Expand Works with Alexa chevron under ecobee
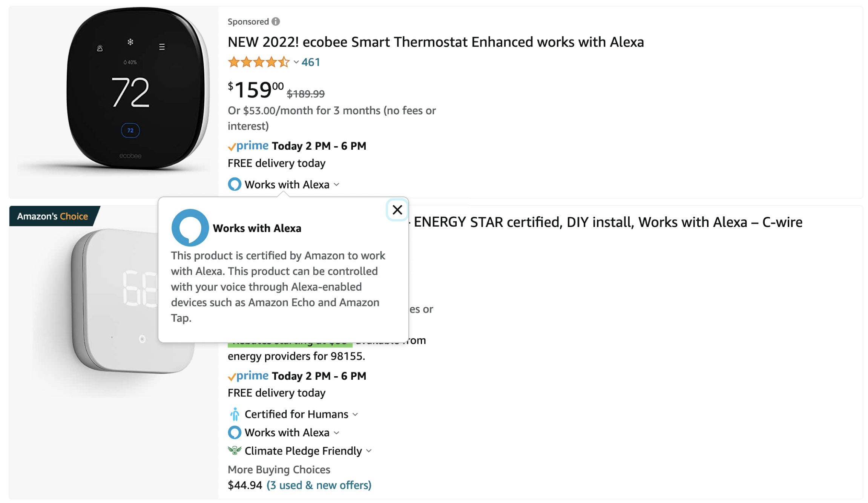Image resolution: width=868 pixels, height=503 pixels. point(337,185)
